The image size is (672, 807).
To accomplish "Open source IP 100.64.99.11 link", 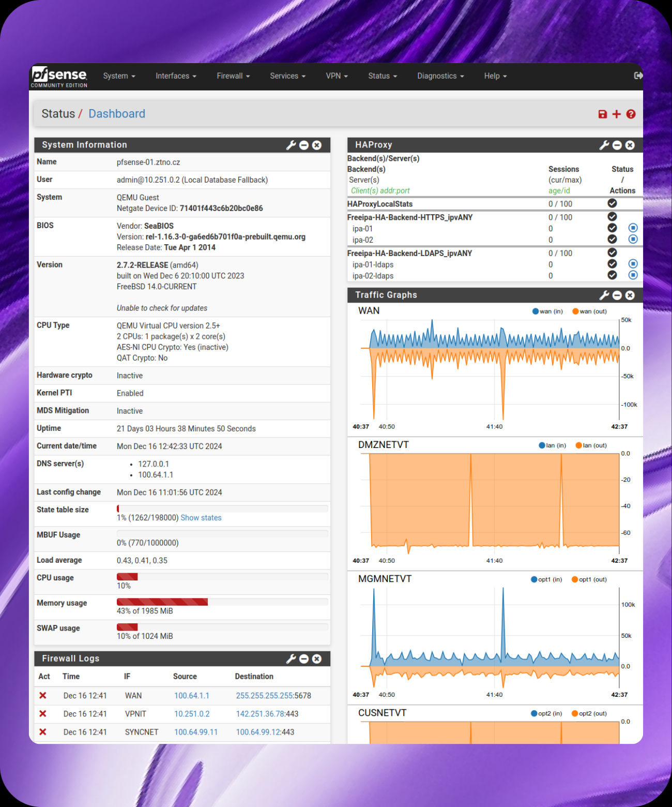I will (x=196, y=732).
